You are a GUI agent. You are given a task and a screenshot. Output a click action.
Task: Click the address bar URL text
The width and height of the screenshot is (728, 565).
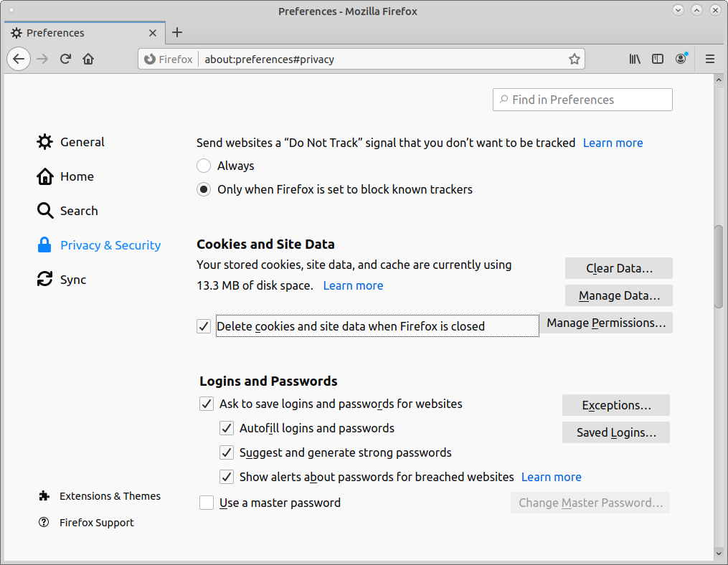tap(269, 60)
